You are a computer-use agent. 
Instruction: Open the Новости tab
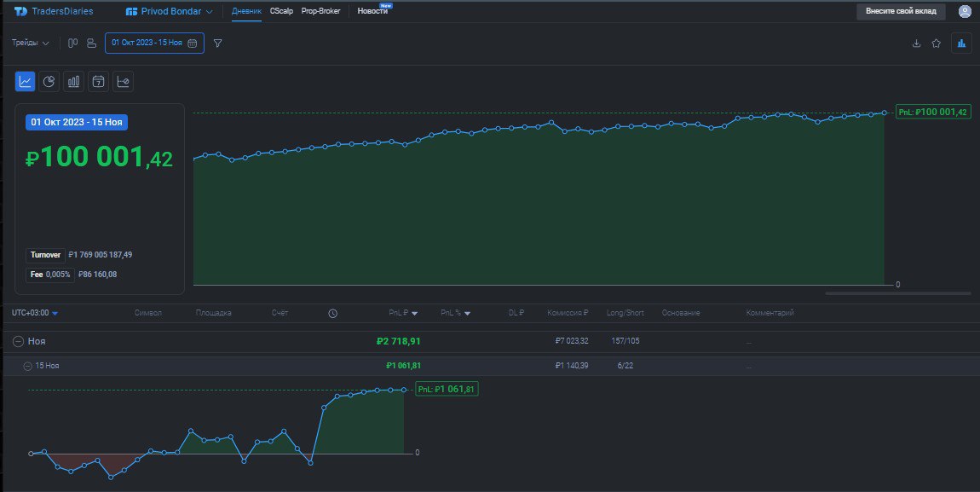click(x=372, y=11)
